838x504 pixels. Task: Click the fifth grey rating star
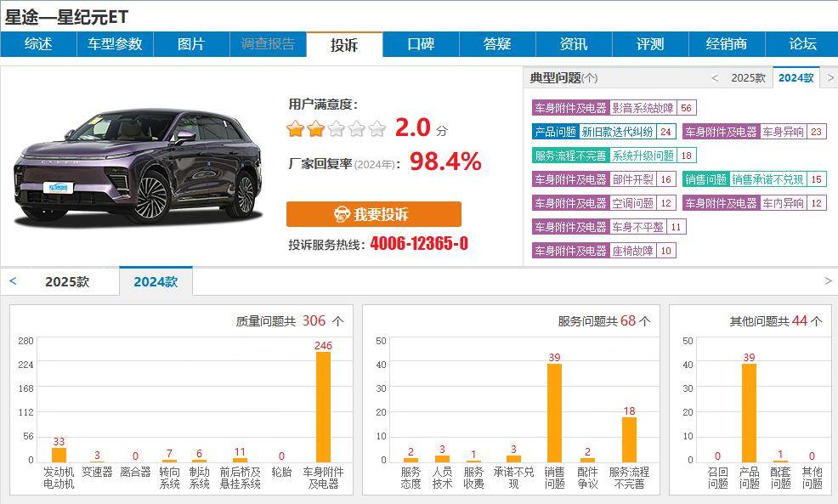coord(377,129)
